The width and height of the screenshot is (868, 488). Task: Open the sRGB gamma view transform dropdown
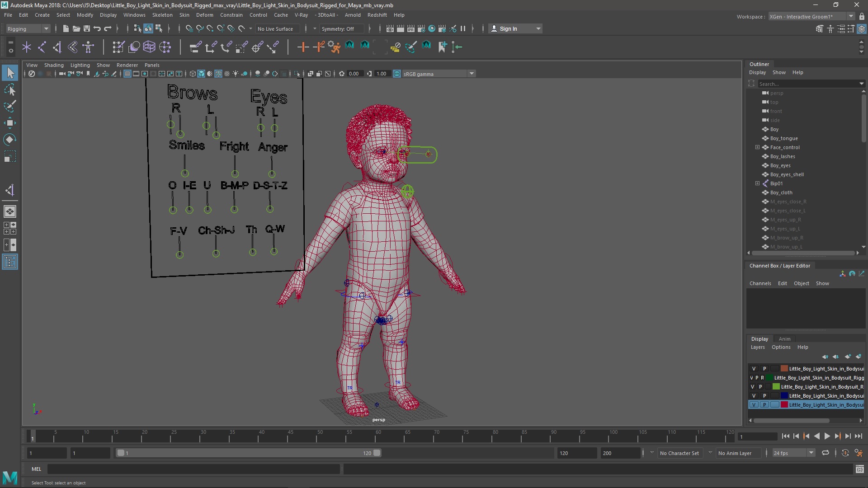(x=472, y=74)
